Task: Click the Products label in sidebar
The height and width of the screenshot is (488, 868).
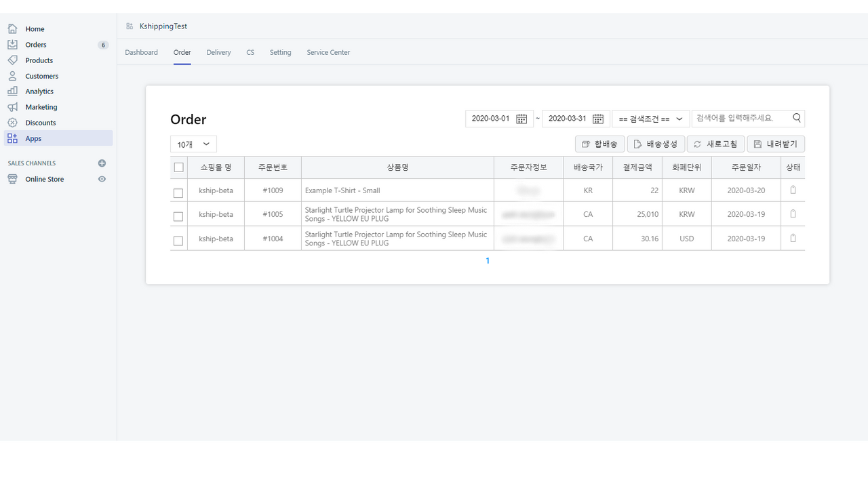Action: pos(39,60)
